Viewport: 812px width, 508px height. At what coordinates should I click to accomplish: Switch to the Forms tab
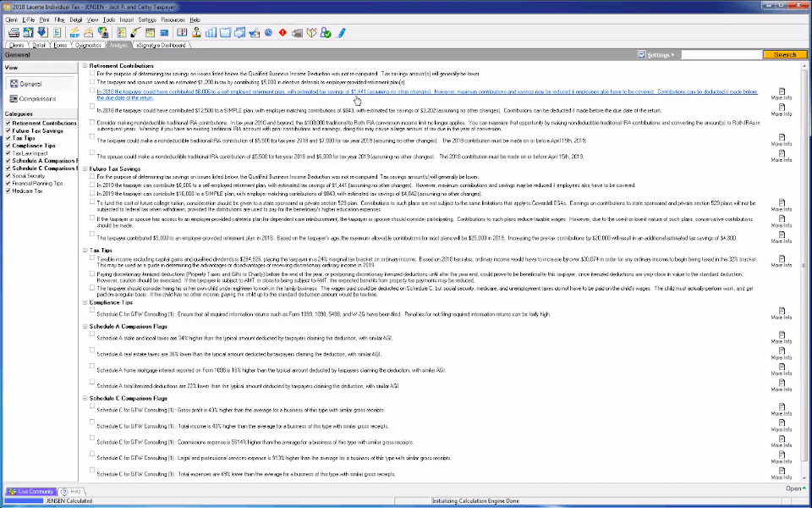click(x=60, y=45)
